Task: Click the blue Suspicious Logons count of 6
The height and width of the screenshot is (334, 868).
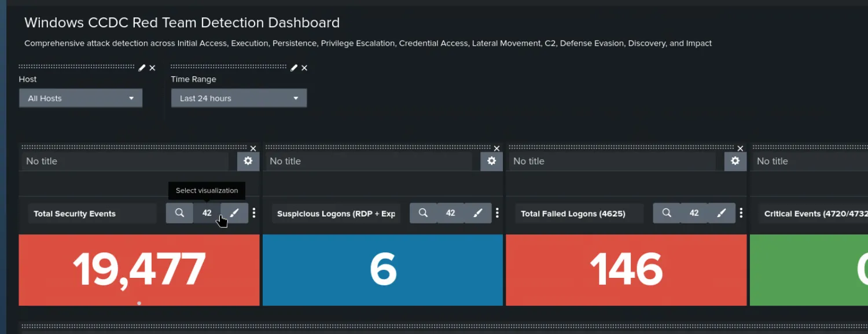Action: [x=382, y=270]
